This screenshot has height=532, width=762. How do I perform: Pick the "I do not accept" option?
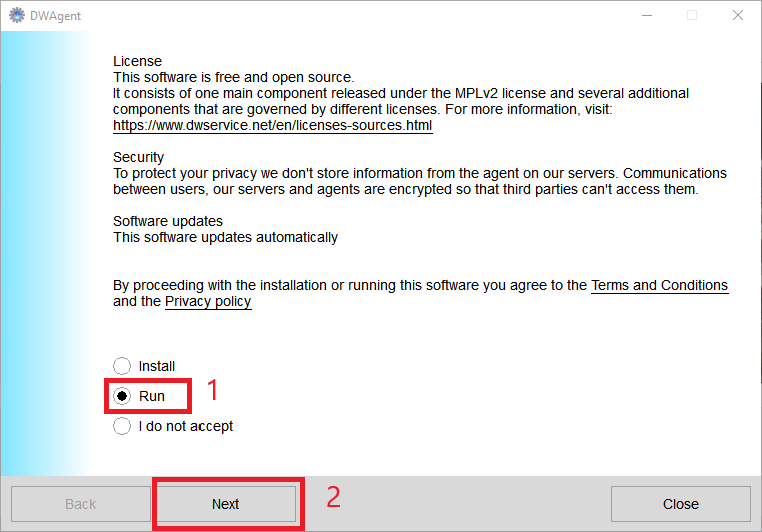tap(122, 426)
